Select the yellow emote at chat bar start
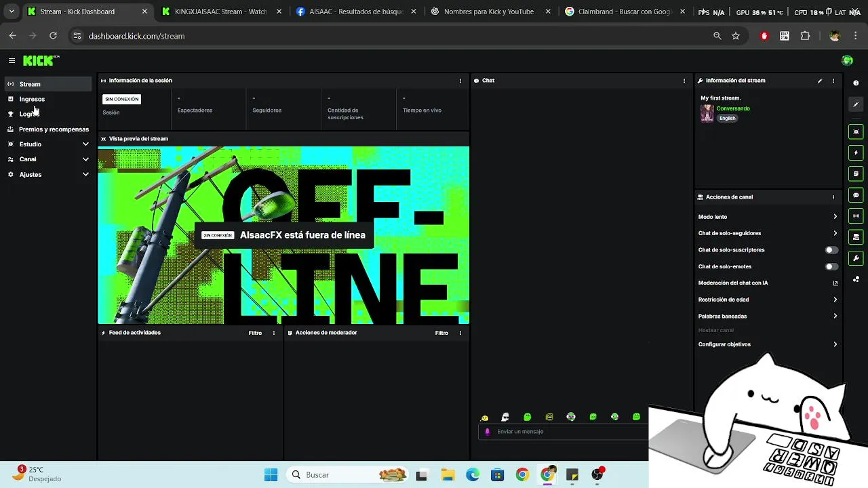 click(x=484, y=418)
